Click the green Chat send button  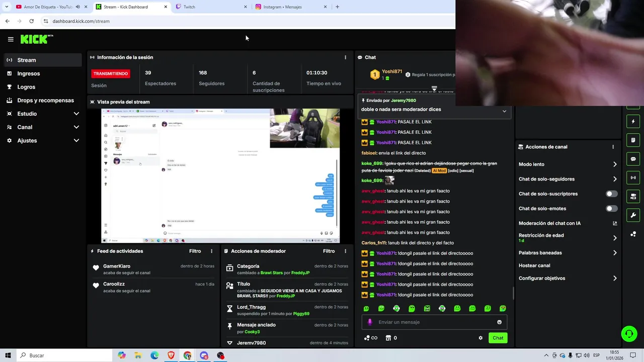pyautogui.click(x=498, y=338)
